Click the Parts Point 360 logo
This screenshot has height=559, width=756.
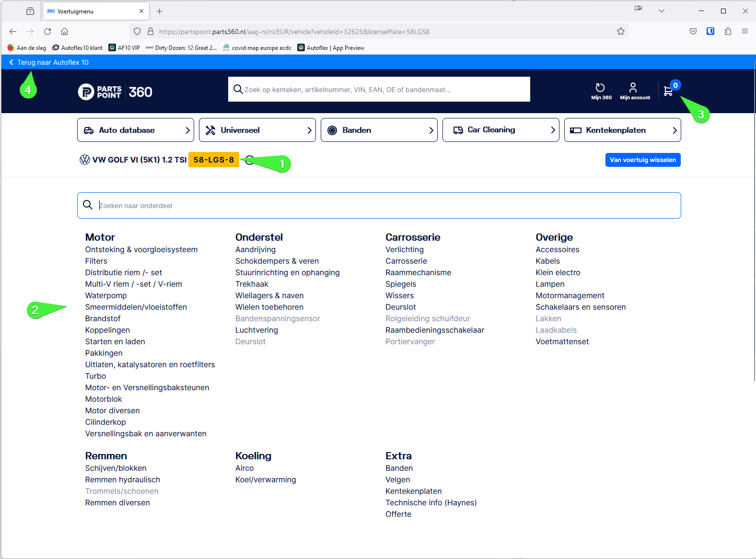[x=115, y=92]
